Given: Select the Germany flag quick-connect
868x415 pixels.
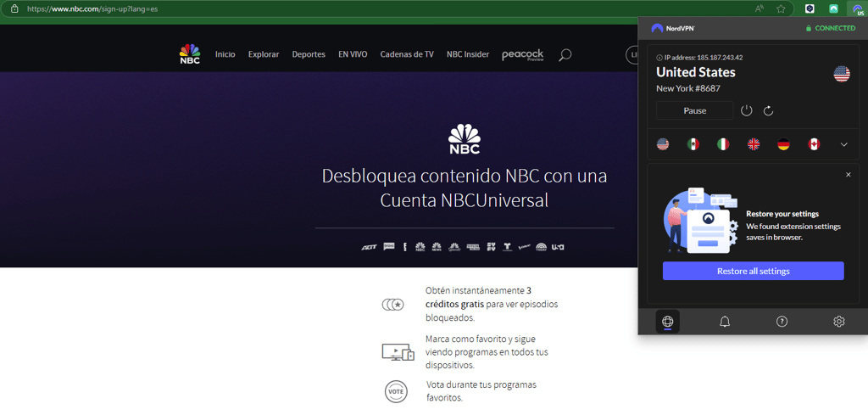Looking at the screenshot, I should 783,144.
